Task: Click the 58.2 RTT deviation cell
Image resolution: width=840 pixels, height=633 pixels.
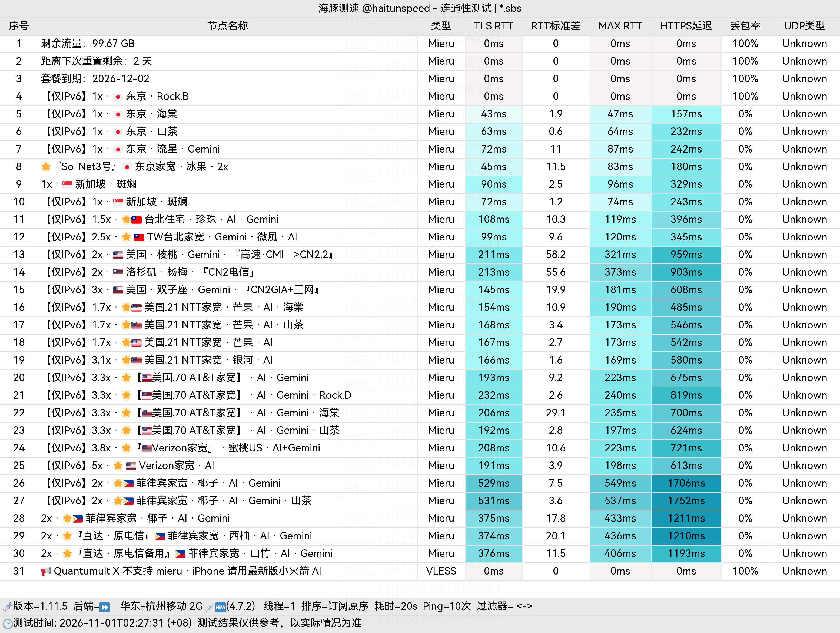Action: point(556,255)
